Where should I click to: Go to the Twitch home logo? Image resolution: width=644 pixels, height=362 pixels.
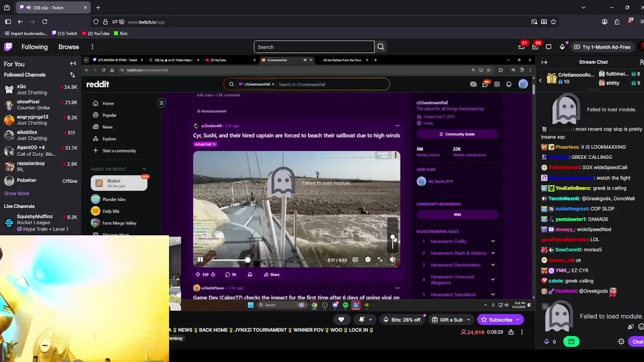tap(9, 47)
